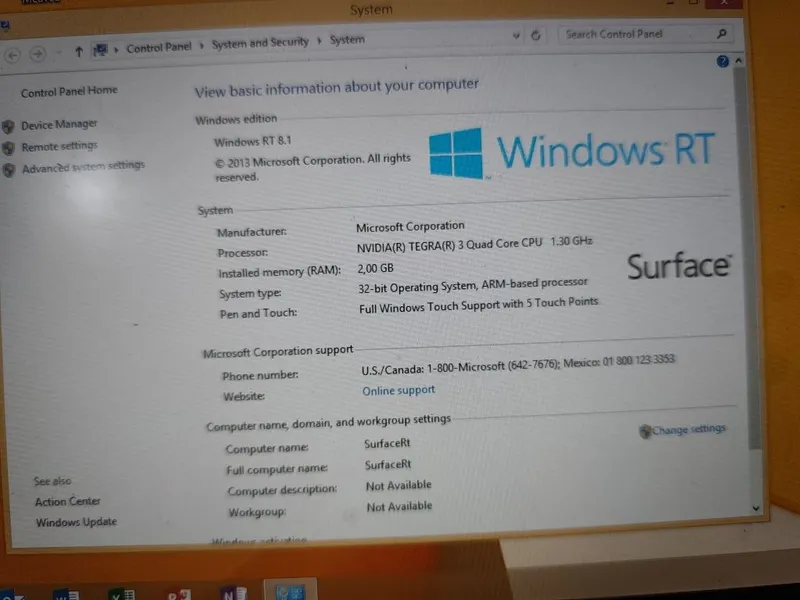The width and height of the screenshot is (800, 600).
Task: Select Control Panel breadcrumb
Action: (159, 47)
